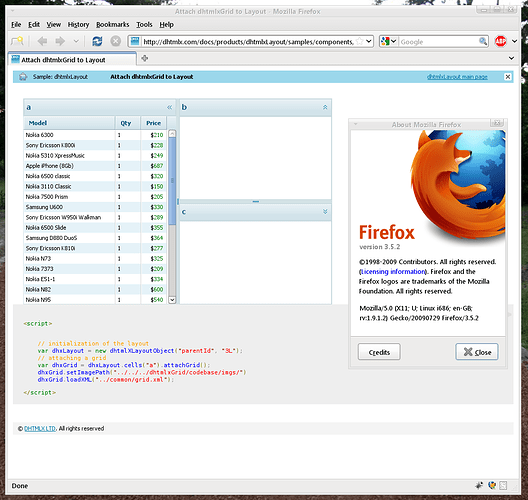
Task: Open the recent pages history dropdown arrow
Action: pyautogui.click(x=76, y=41)
